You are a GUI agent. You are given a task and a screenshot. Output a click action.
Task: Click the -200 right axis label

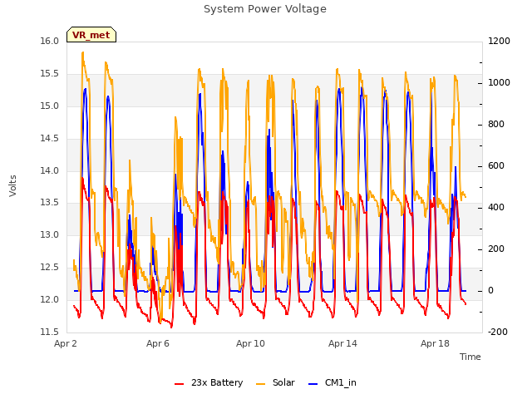[498, 332]
